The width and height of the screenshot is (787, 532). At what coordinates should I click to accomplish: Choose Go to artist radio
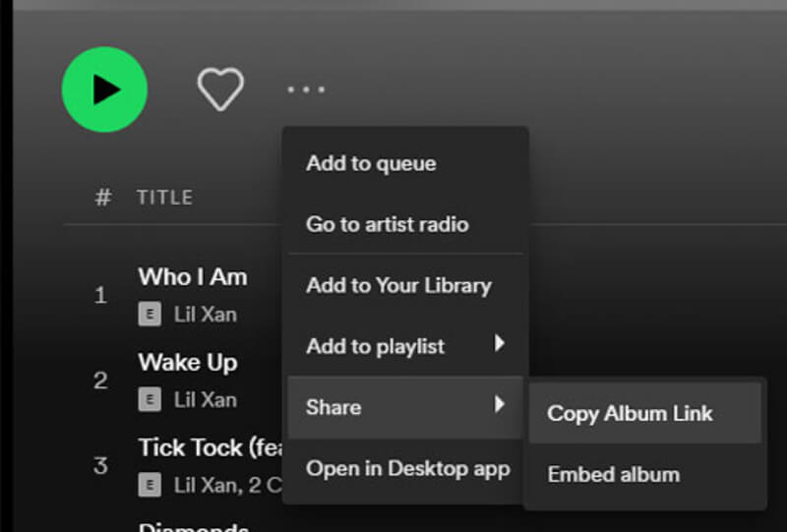387,224
